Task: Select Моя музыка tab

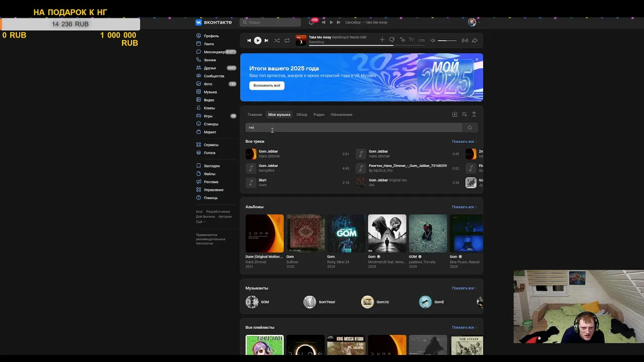Action: point(279,115)
